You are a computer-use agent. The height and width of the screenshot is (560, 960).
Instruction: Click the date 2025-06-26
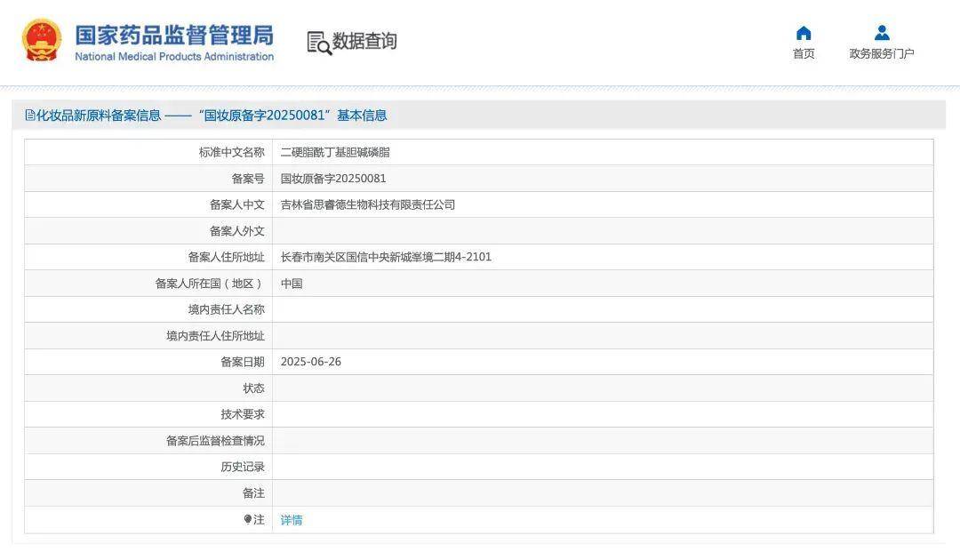click(311, 362)
